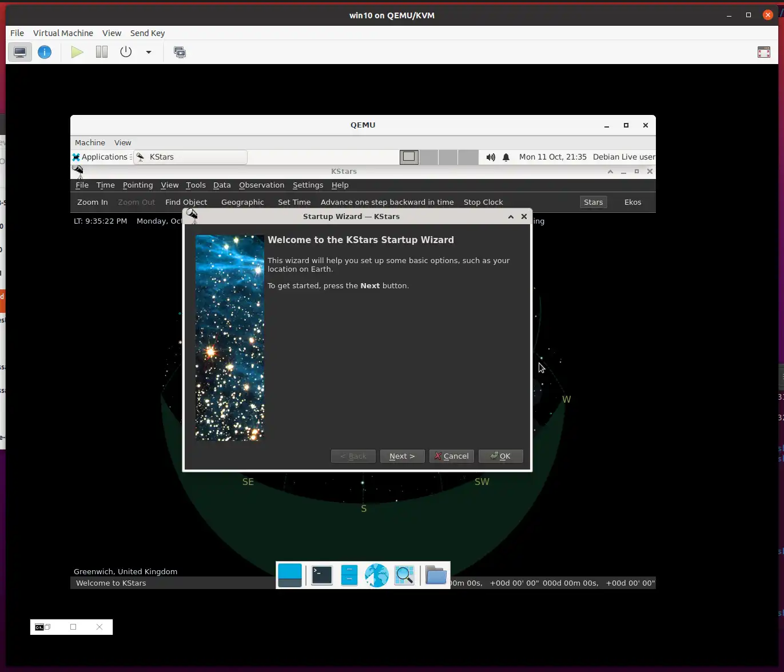The image size is (784, 672).
Task: Open the VM snapshots manager icon
Action: tap(180, 53)
